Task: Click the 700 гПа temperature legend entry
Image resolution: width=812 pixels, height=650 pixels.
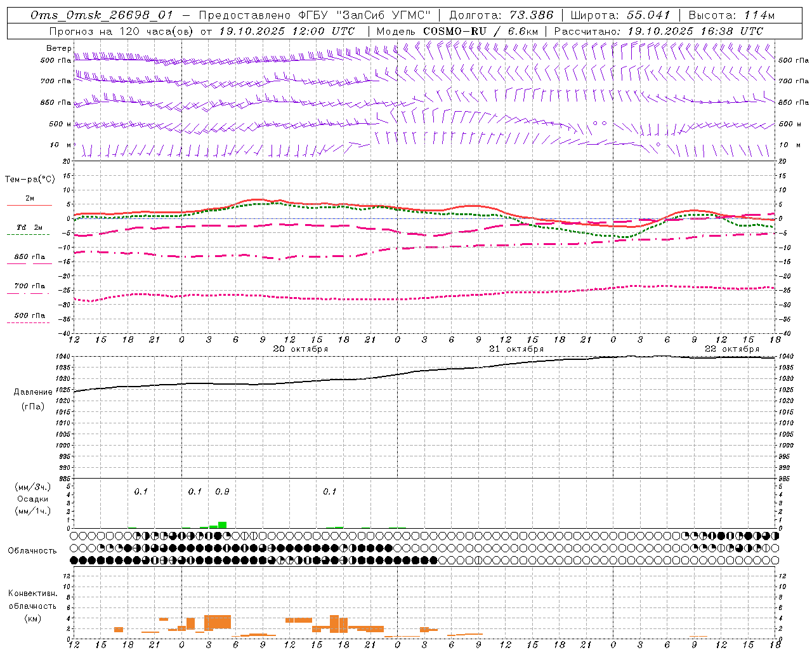Action: click(x=30, y=286)
